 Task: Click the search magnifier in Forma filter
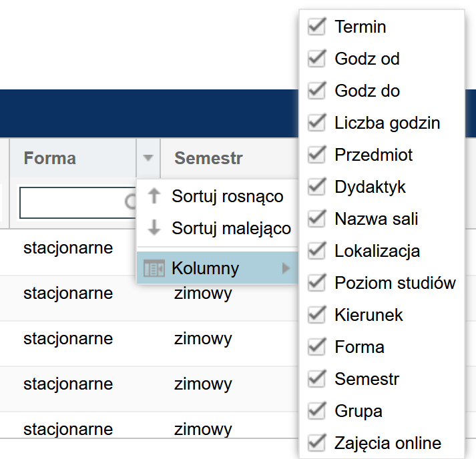click(132, 202)
